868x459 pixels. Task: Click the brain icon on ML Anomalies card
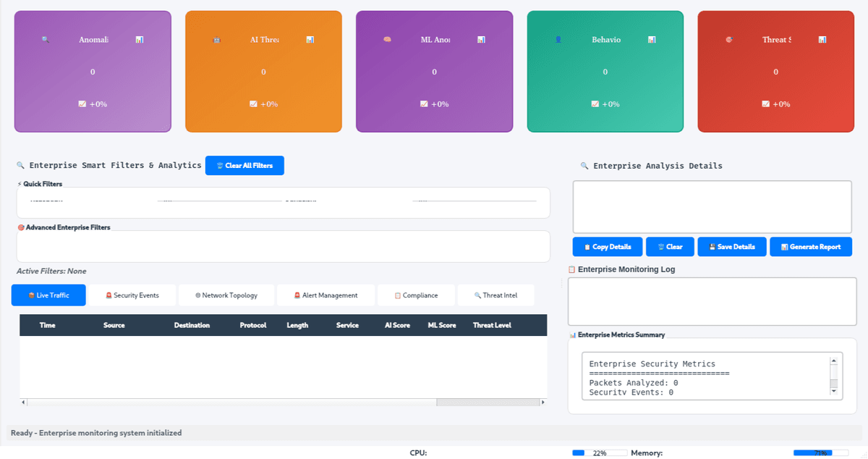[x=388, y=40]
